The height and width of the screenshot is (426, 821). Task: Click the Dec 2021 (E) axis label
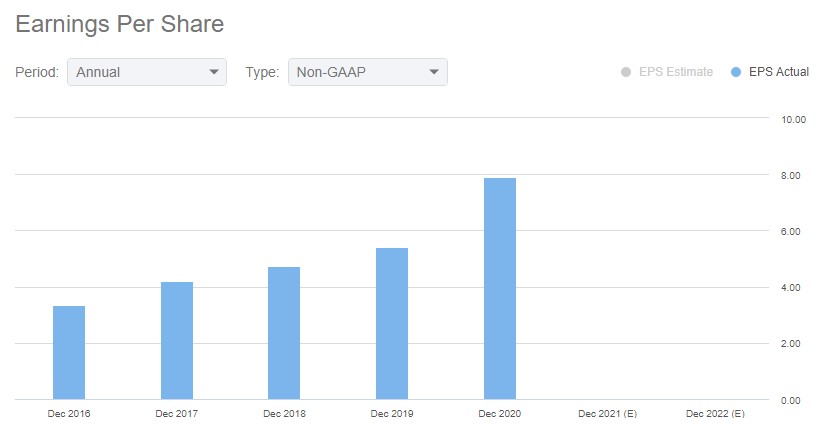point(607,413)
